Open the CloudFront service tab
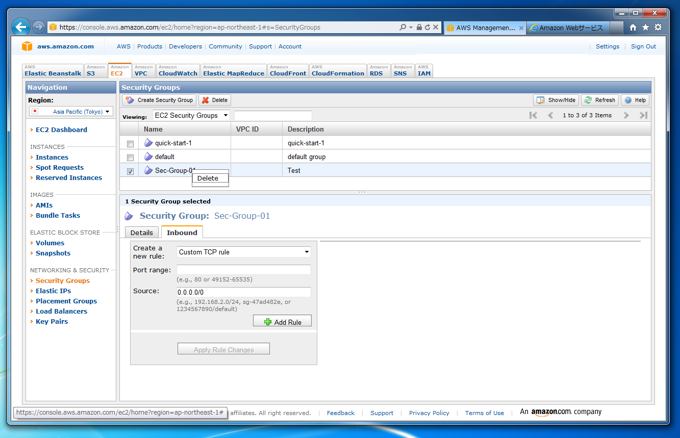Viewport: 680px width, 438px height. pos(288,71)
